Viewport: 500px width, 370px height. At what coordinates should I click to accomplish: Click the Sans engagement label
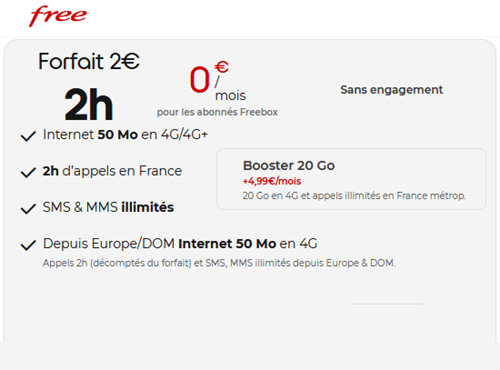(x=392, y=90)
